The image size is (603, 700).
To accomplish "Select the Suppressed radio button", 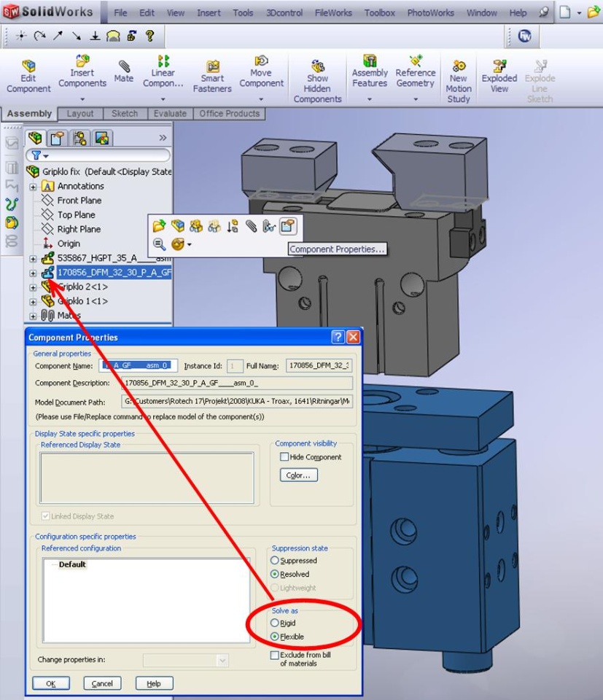I will click(274, 560).
